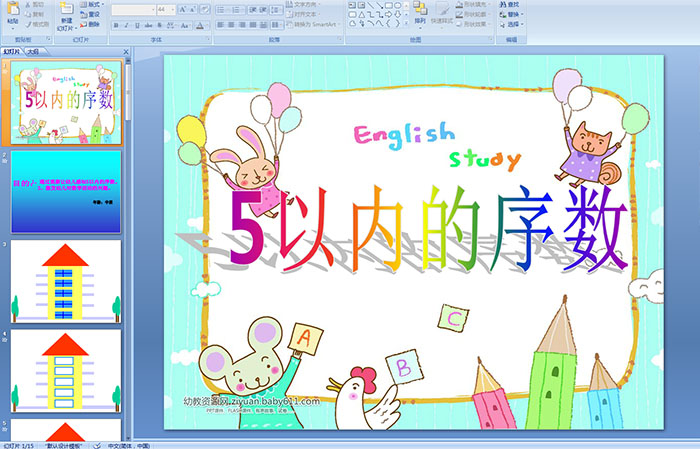
Task: Open the character spacing (AV) dropdown
Action: click(171, 25)
